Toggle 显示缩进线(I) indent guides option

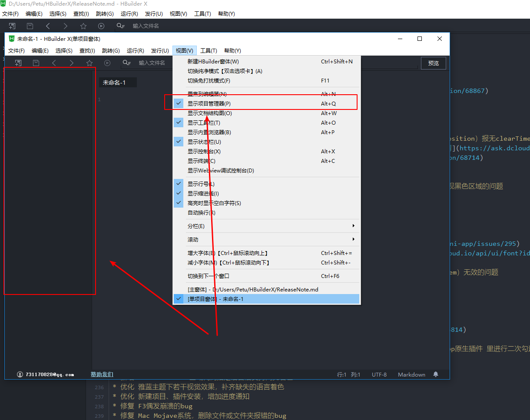click(x=266, y=194)
